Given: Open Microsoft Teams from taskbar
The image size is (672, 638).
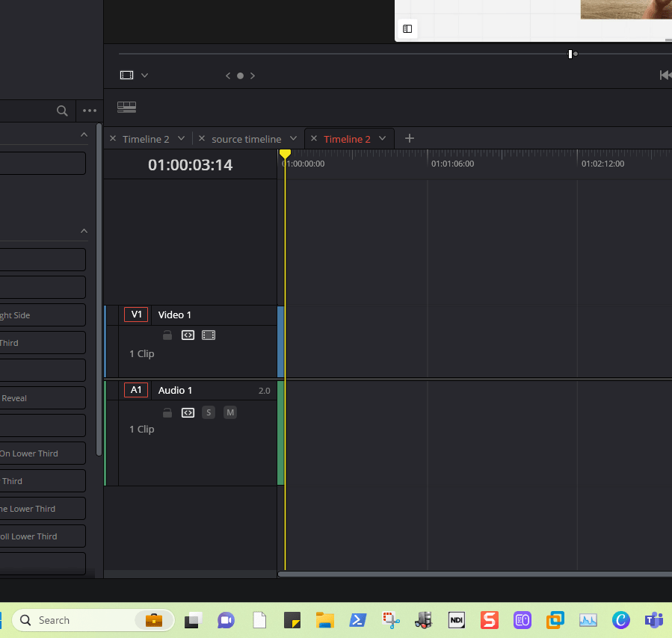Looking at the screenshot, I should coord(654,620).
